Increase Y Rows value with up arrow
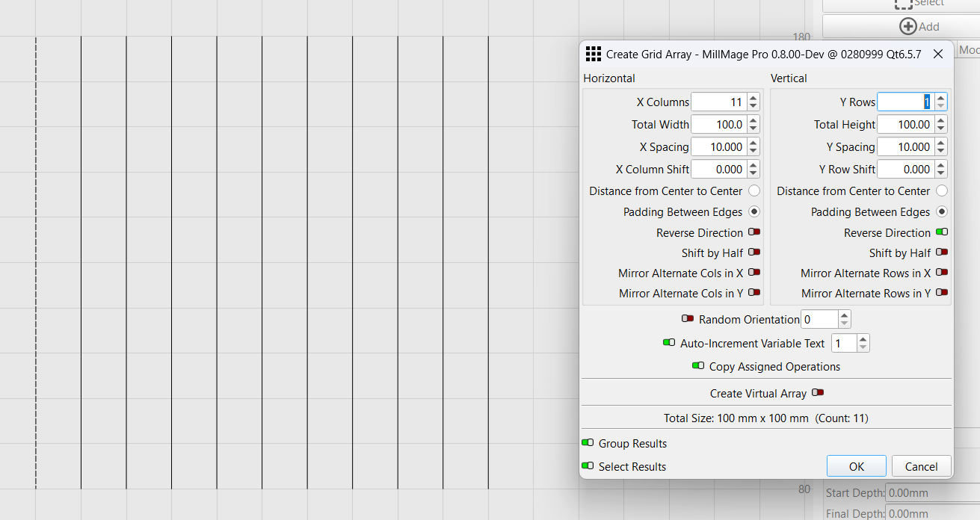Screen dimensions: 980x520 [941, 98]
